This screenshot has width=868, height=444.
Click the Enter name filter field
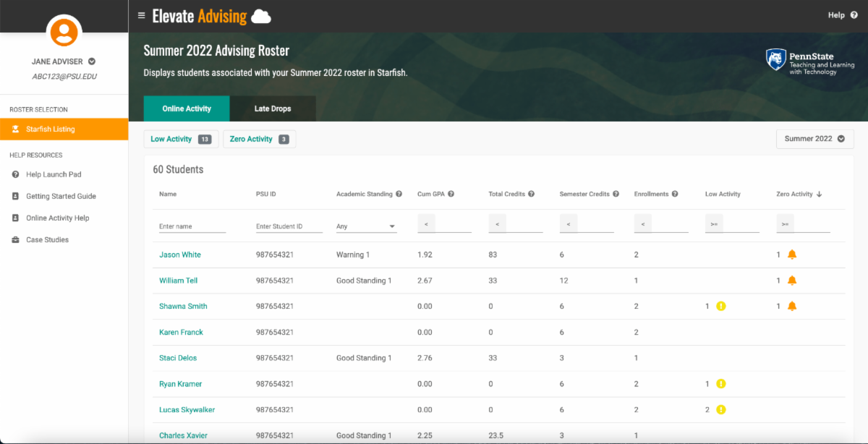coord(192,226)
